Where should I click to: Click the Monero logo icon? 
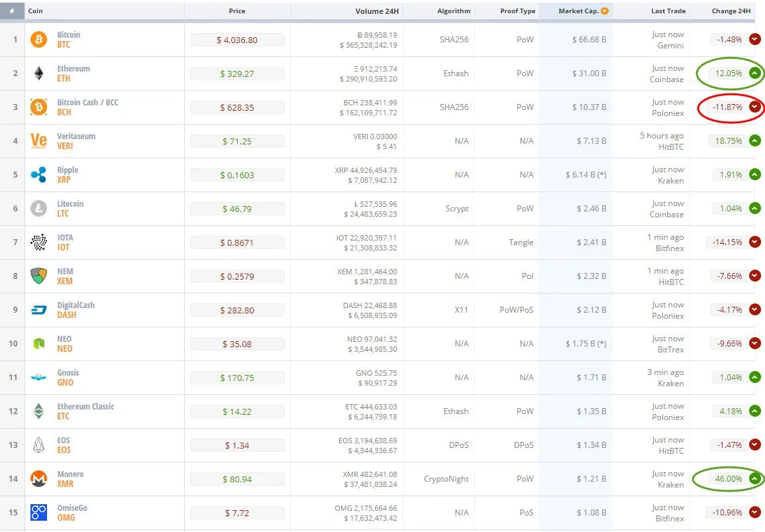click(38, 478)
